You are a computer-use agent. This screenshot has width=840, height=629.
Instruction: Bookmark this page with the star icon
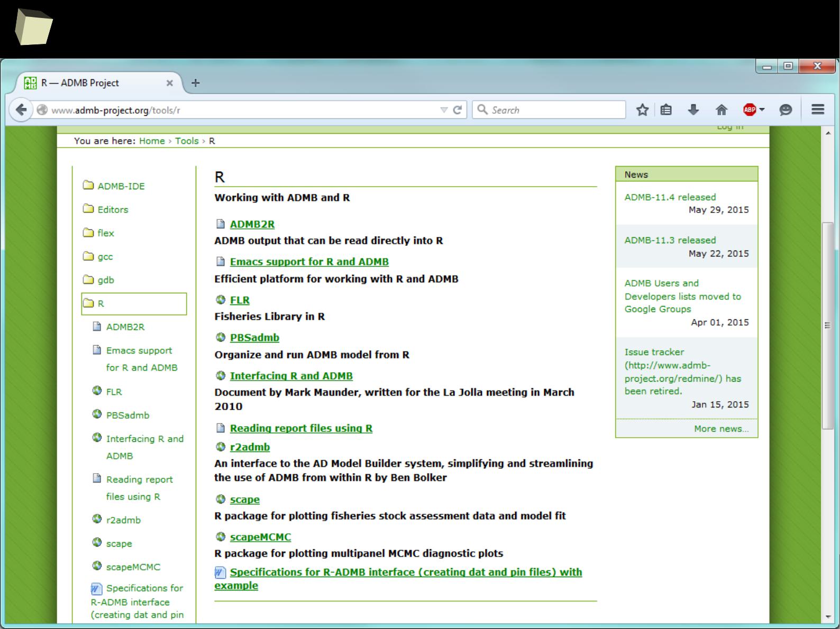pyautogui.click(x=642, y=110)
